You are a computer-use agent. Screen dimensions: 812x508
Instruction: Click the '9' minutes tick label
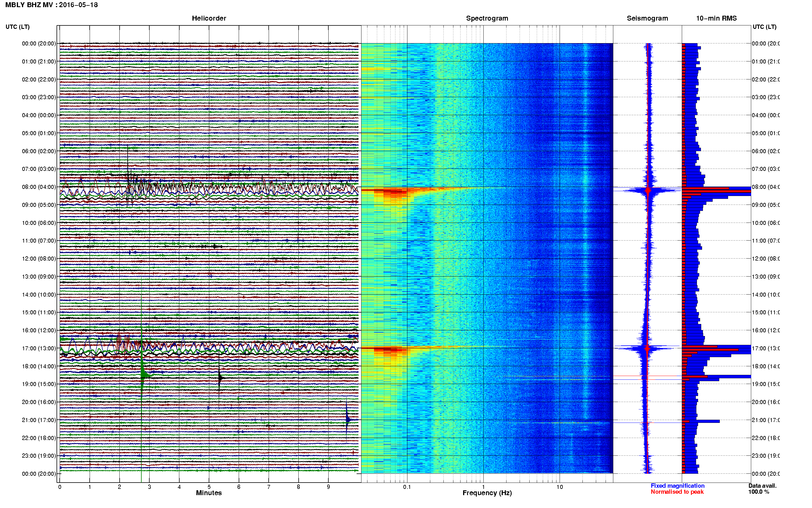328,487
